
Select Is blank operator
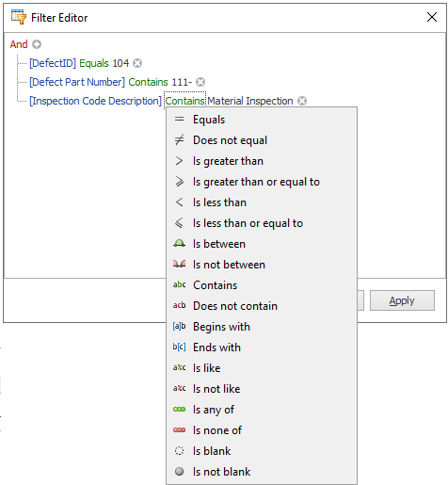262,451
